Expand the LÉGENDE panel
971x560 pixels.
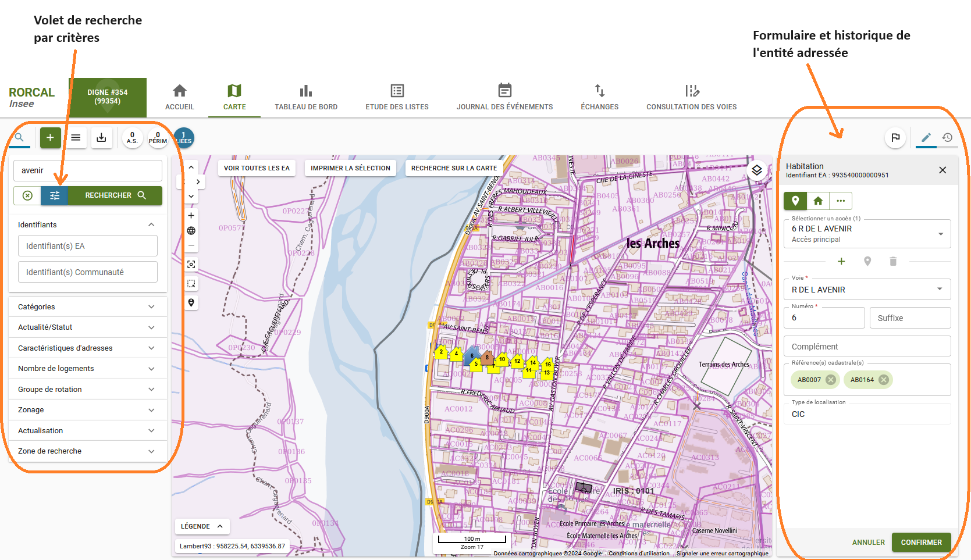click(x=202, y=526)
